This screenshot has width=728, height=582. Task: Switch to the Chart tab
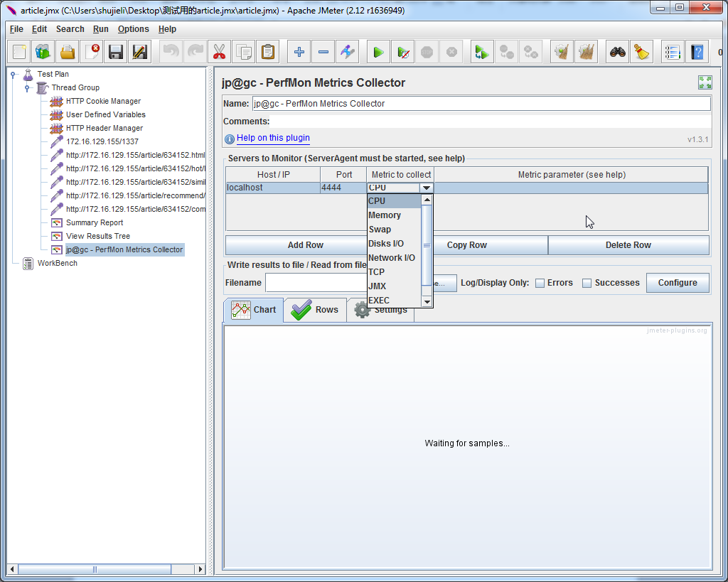(254, 310)
